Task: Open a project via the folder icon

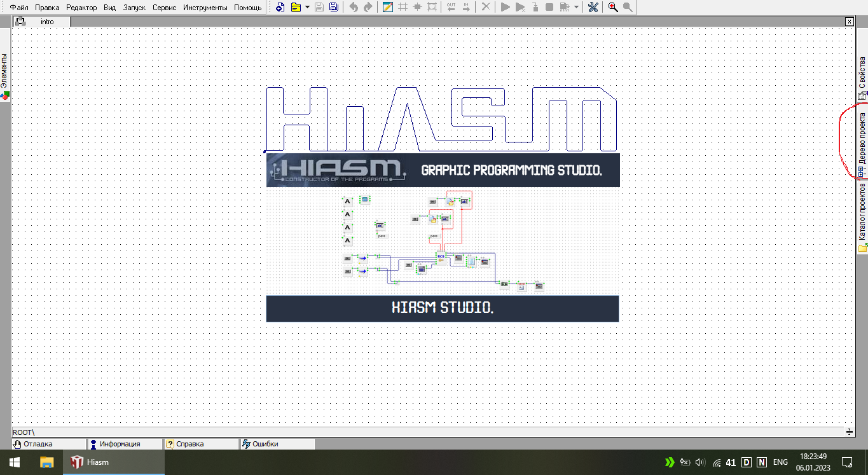Action: click(x=296, y=8)
